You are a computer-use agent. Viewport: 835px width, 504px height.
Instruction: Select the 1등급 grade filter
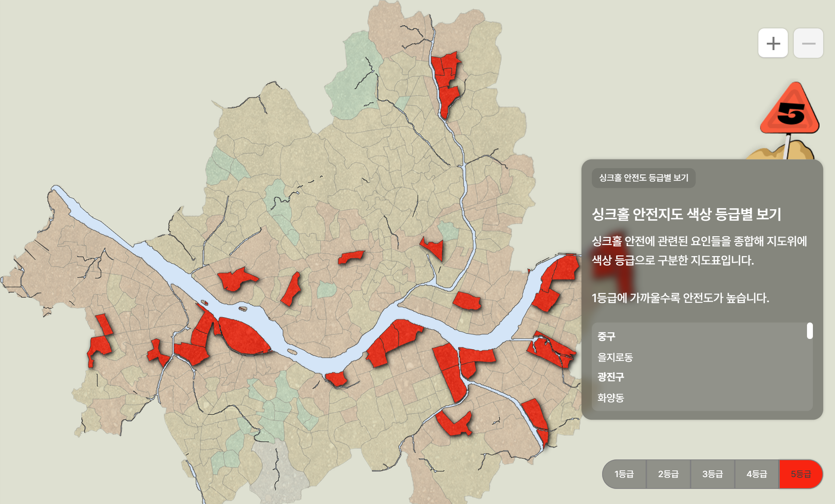pos(624,474)
